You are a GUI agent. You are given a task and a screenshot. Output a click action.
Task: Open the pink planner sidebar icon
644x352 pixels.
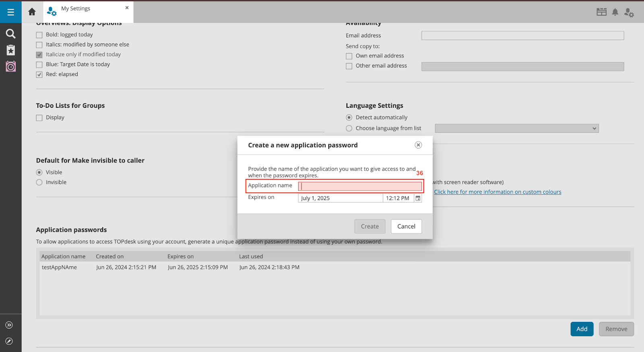click(11, 66)
